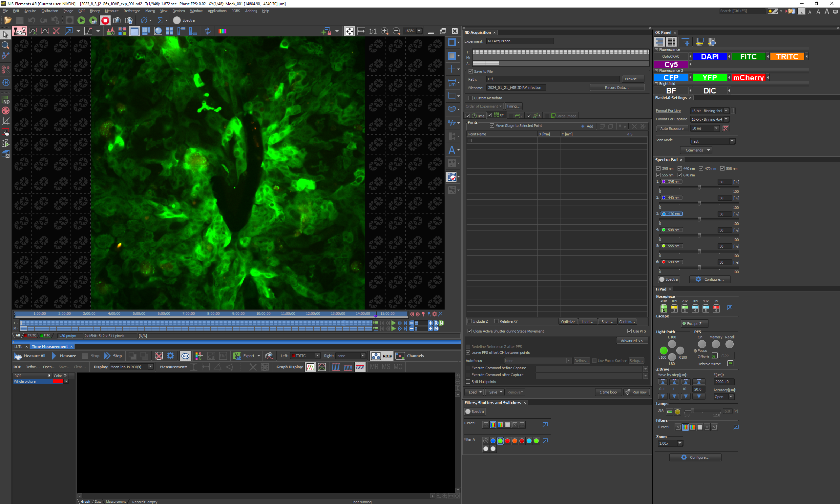This screenshot has width=840, height=504.
Task: Enable the Custom Metadata checkbox
Action: tap(471, 98)
